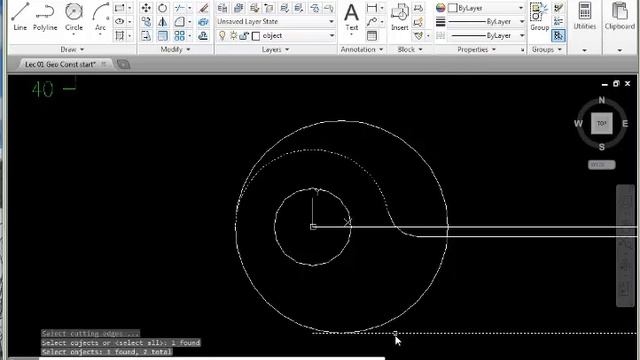Select the Text annotation tool
Image resolution: width=640 pixels, height=360 pixels.
351,17
